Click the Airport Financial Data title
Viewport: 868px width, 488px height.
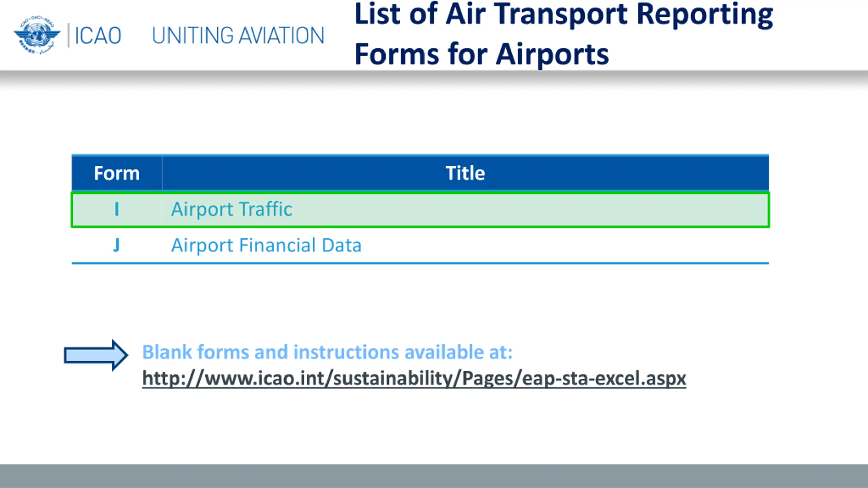266,245
